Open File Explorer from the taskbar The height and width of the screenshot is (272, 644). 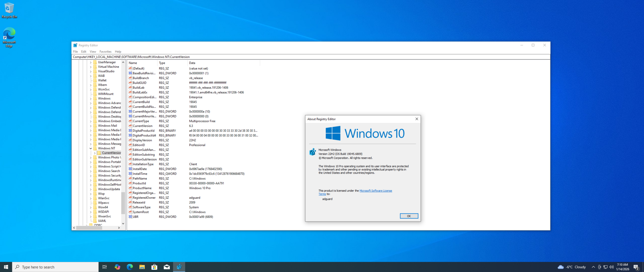tap(142, 267)
